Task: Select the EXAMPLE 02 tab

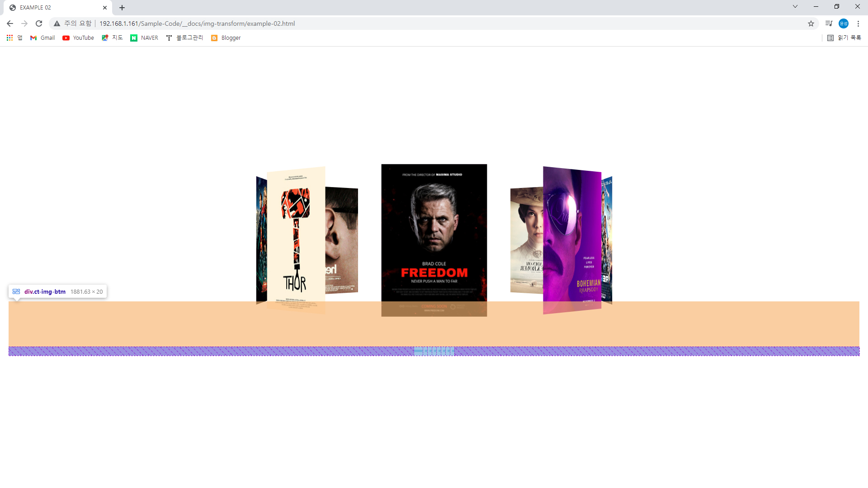Action: [50, 8]
